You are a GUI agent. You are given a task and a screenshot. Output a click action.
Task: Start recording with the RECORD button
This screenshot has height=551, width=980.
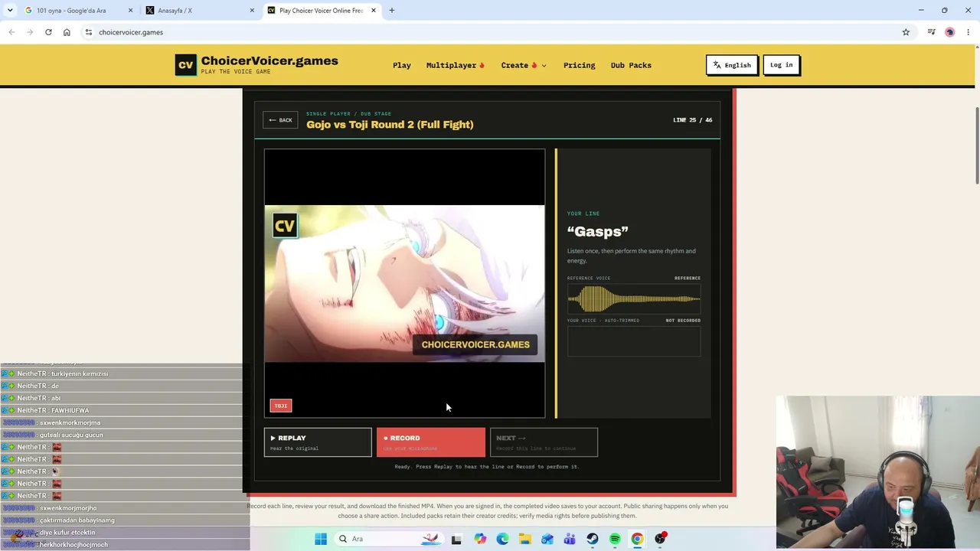point(430,442)
